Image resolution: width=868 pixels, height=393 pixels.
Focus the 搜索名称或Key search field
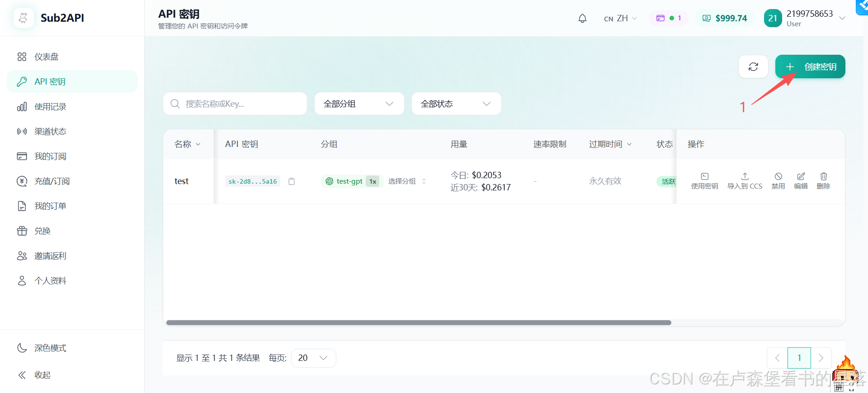235,104
